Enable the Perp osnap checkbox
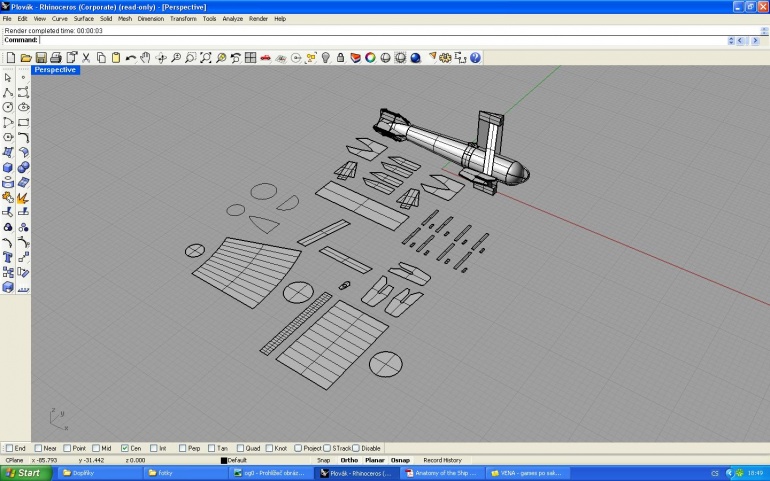This screenshot has width=770, height=481. pos(183,448)
